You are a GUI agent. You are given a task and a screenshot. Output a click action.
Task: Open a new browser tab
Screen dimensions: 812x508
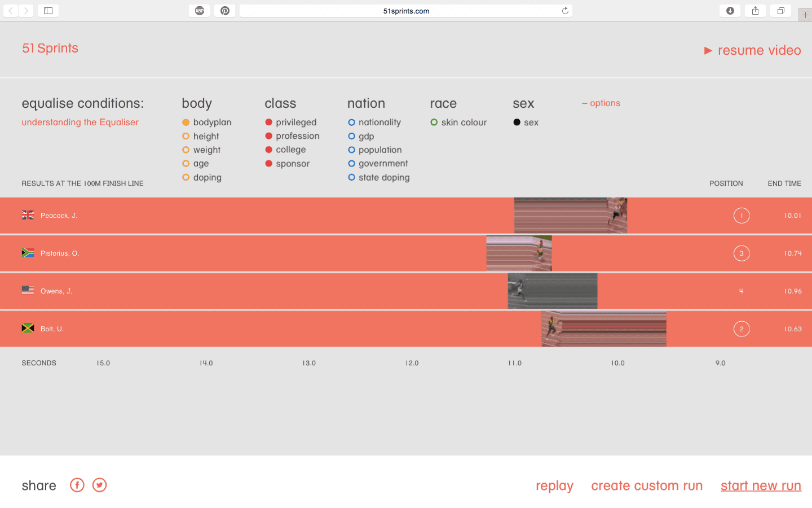click(805, 15)
